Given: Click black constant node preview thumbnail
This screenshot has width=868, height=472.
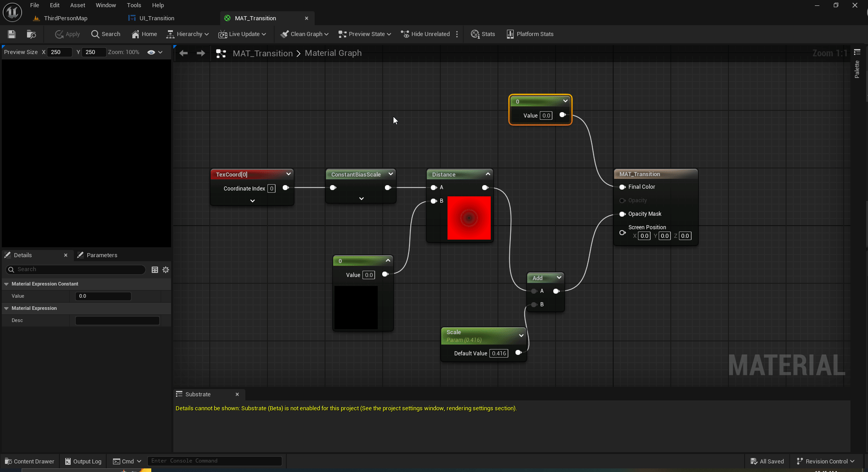Looking at the screenshot, I should coord(356,308).
